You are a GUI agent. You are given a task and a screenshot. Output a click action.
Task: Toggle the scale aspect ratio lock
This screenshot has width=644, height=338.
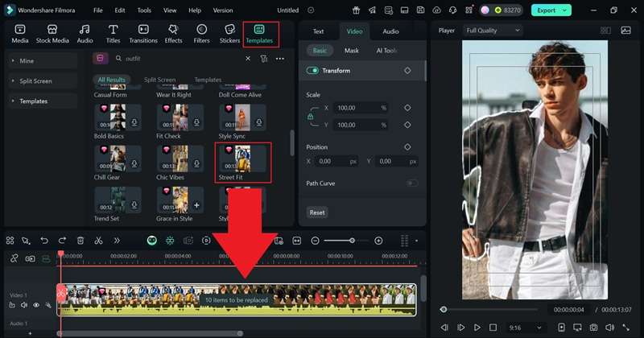[311, 117]
